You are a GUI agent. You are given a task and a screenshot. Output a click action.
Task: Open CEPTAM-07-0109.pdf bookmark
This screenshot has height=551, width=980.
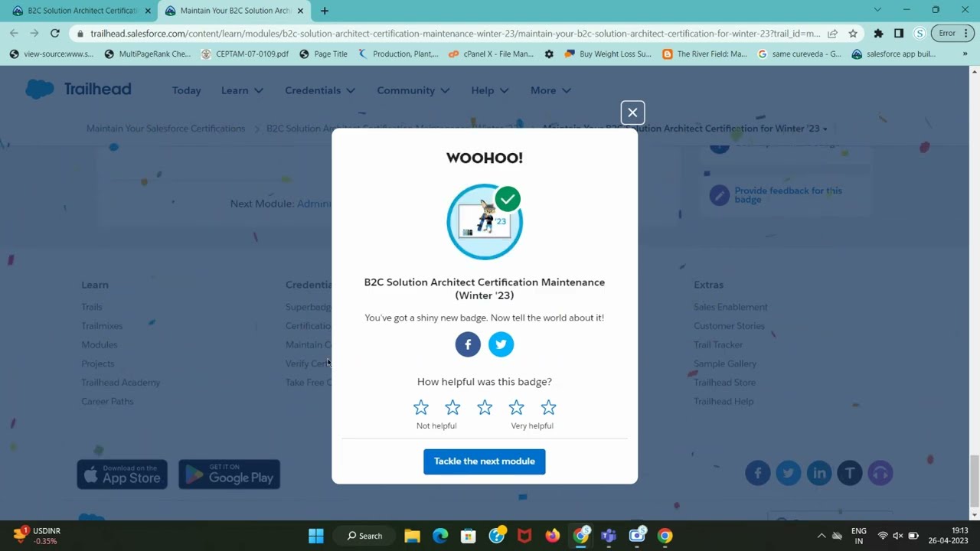245,54
